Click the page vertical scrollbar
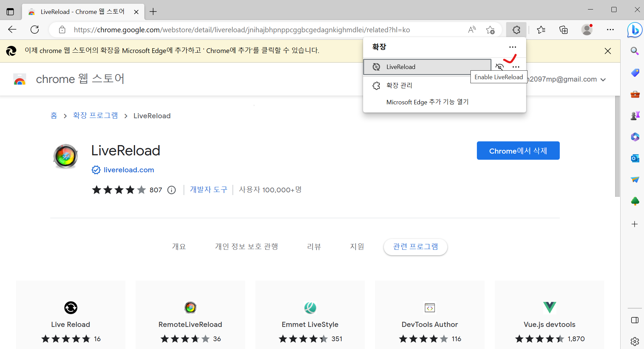Image resolution: width=644 pixels, height=349 pixels. pos(617,146)
